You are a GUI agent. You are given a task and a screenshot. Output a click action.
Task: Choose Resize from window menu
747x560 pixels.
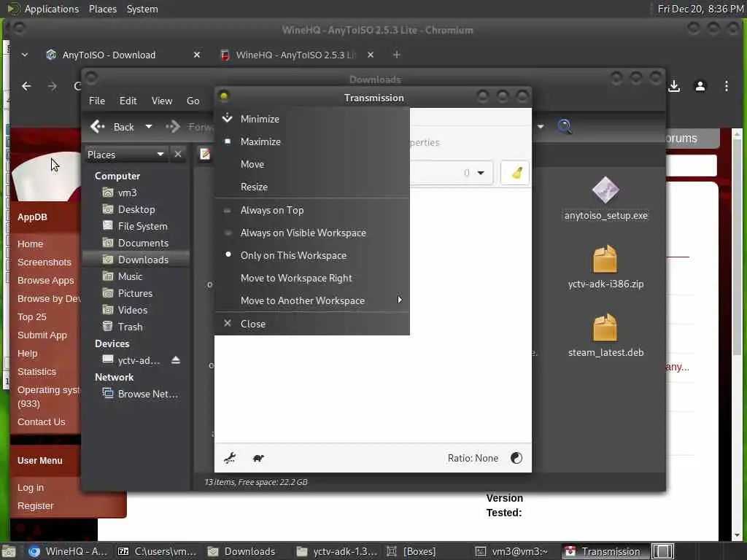click(x=312, y=187)
